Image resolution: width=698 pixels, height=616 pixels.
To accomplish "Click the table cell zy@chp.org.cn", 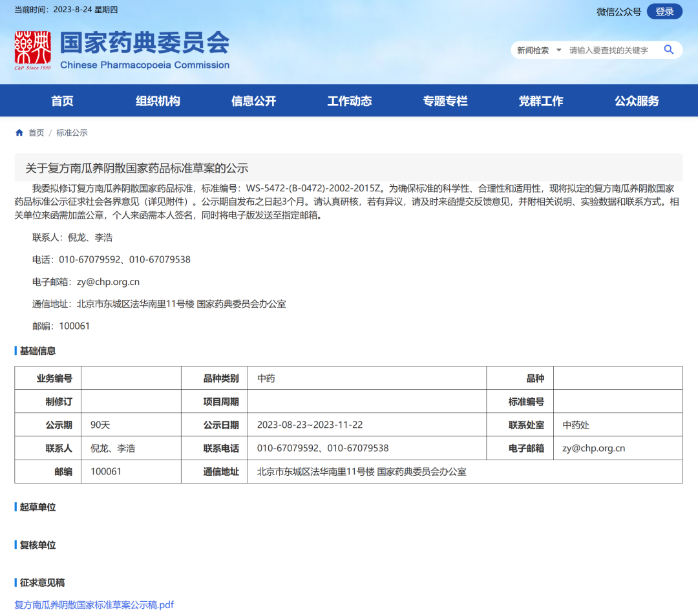I will click(x=618, y=448).
